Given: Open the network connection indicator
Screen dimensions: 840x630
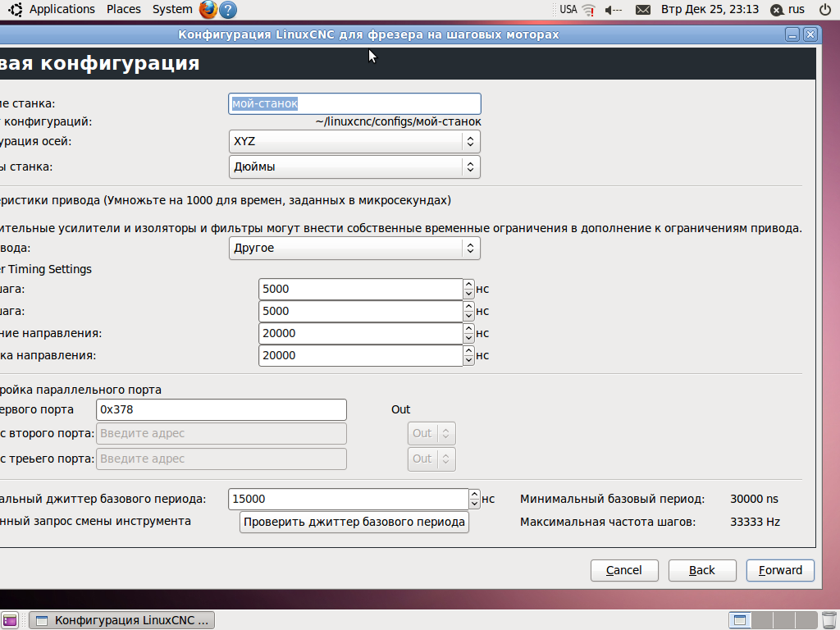Looking at the screenshot, I should [x=589, y=10].
